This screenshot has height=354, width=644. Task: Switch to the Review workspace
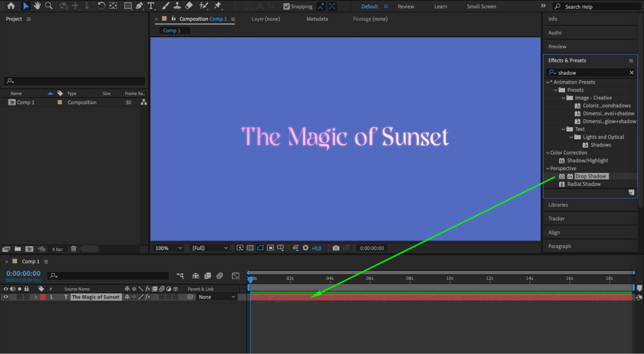click(406, 6)
